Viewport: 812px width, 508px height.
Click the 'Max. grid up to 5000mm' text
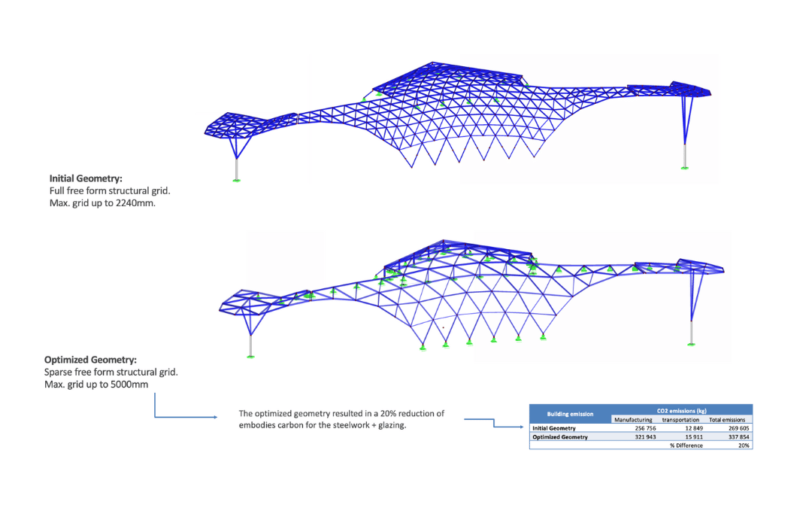tap(96, 385)
